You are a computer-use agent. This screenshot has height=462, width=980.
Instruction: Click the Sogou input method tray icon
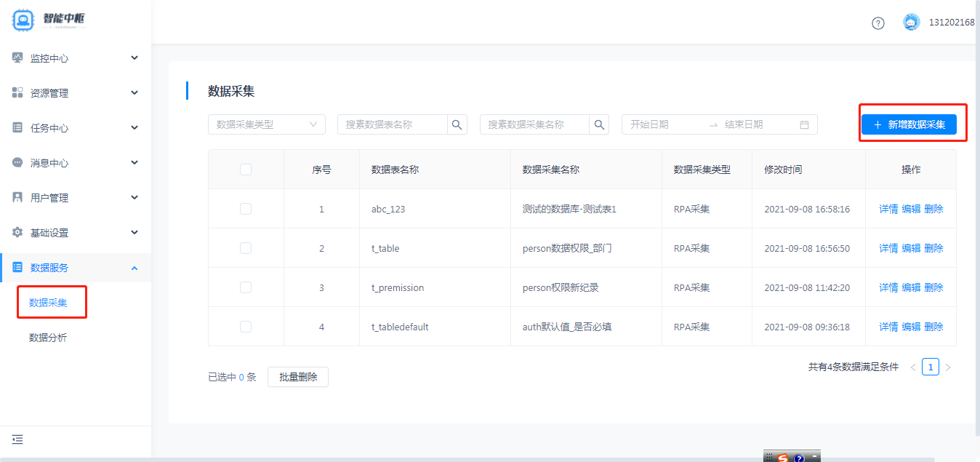(x=783, y=458)
